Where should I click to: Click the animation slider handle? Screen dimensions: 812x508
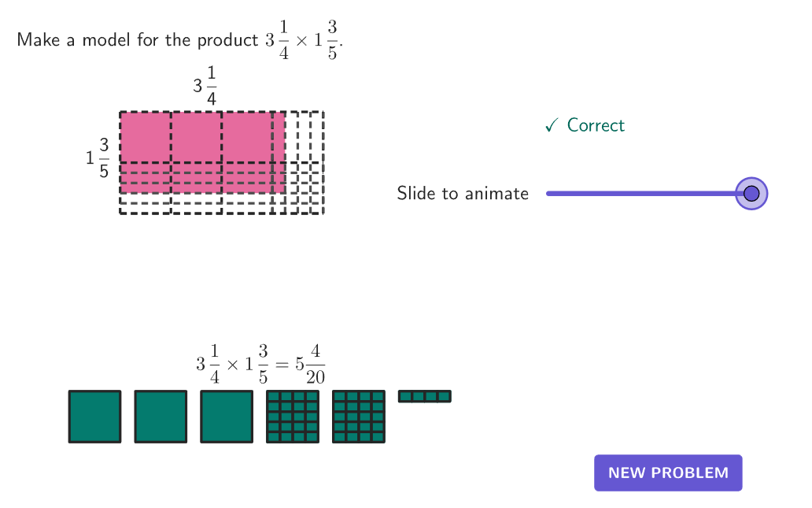click(x=751, y=193)
